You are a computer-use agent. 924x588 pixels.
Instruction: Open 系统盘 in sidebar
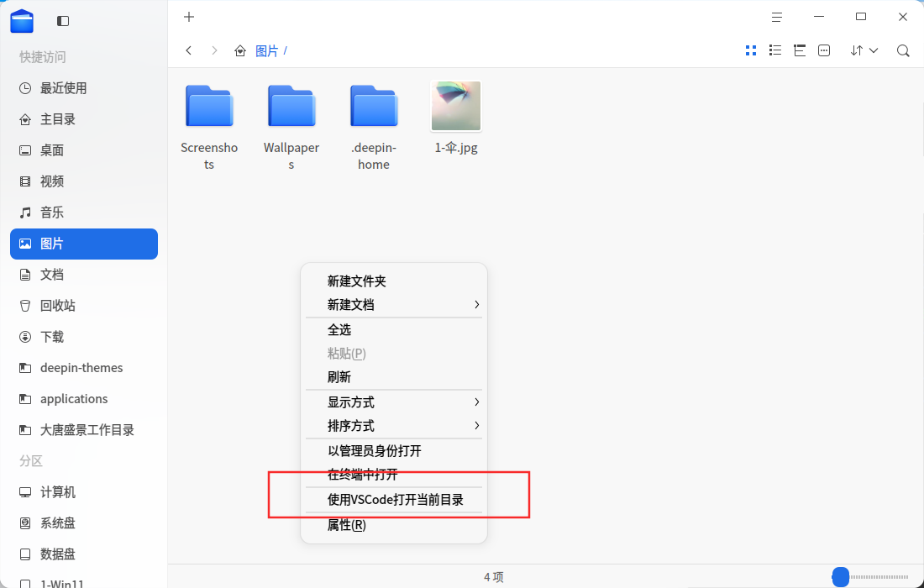coord(84,523)
